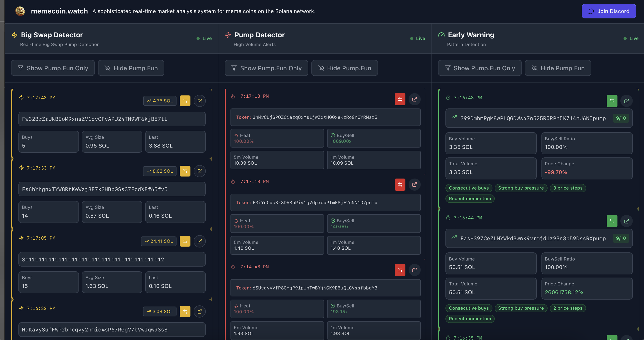Click the Live status in Pump Detector
The width and height of the screenshot is (644, 340).
(418, 38)
